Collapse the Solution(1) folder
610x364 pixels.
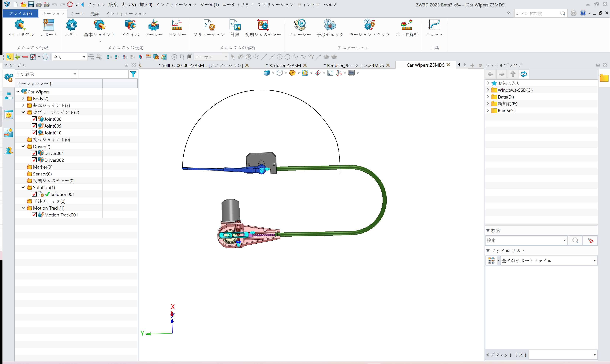click(x=23, y=187)
